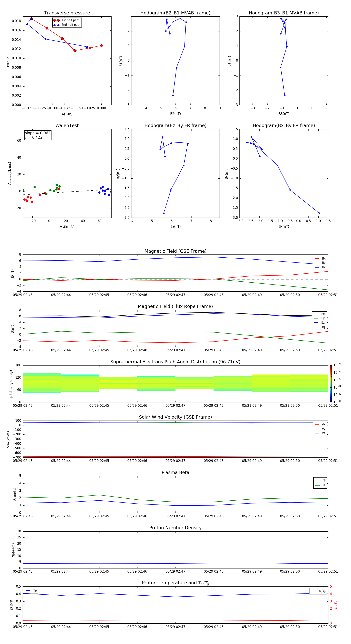Select the βp legend entry in Plasma Beta
351x644 pixels.
click(x=320, y=480)
